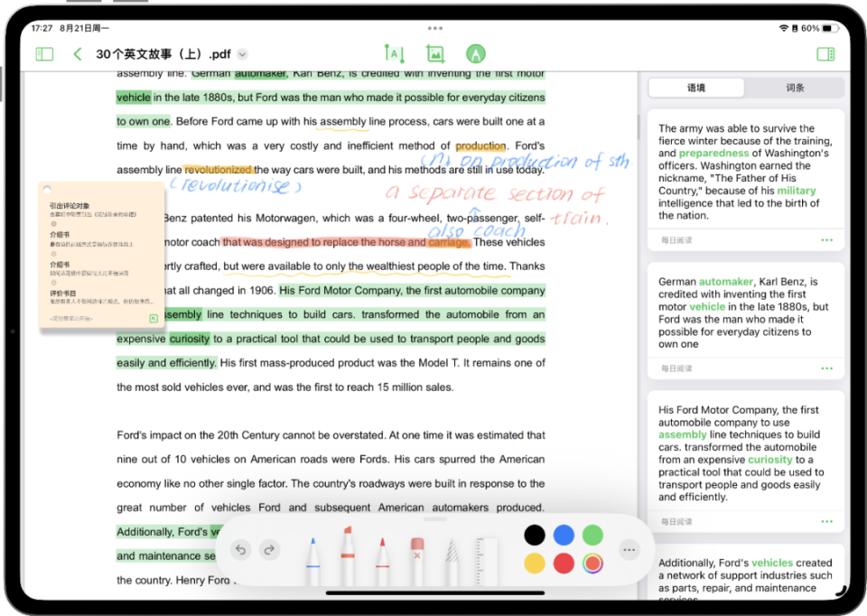The image size is (867, 616).
Task: Open more options on 'The army' card
Action: tap(826, 240)
